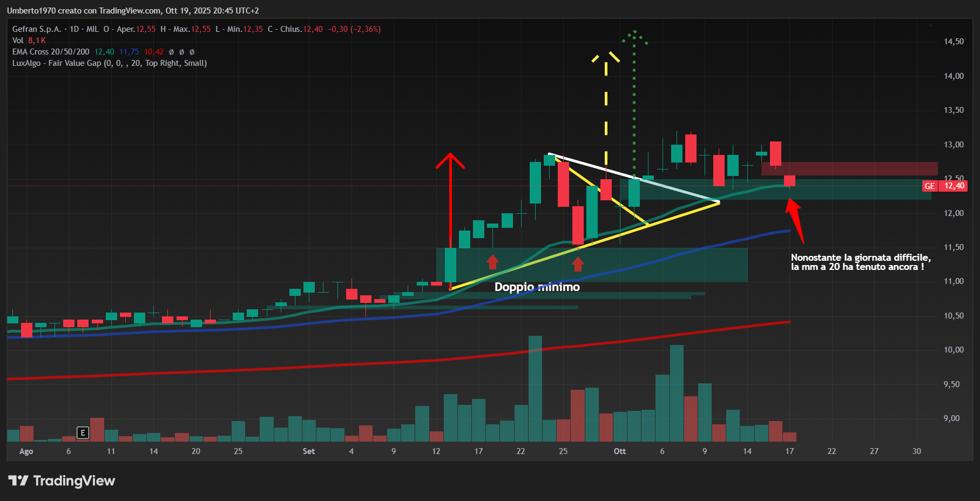Screen dimensions: 980x501
Task: Click the opening price value 12,55 after 'Aper.'
Action: (x=146, y=29)
